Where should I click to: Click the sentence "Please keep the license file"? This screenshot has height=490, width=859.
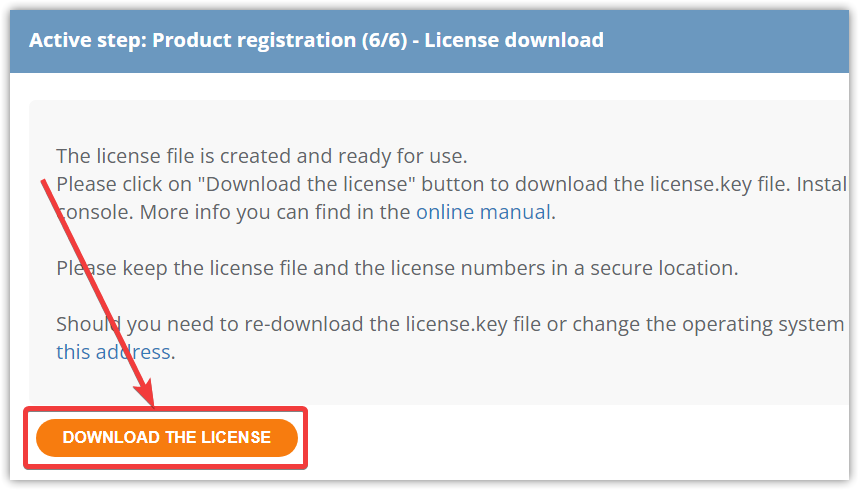pyautogui.click(x=397, y=268)
